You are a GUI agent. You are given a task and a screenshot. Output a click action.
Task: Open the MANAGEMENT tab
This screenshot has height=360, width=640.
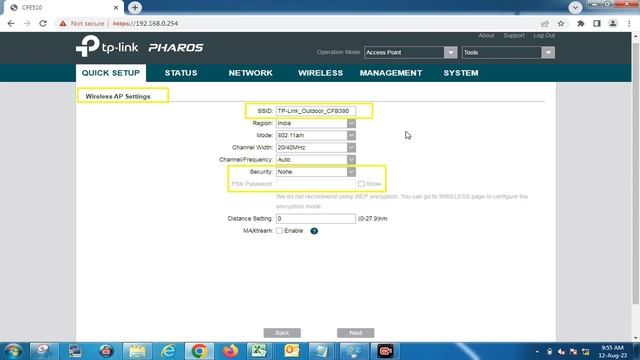[391, 73]
